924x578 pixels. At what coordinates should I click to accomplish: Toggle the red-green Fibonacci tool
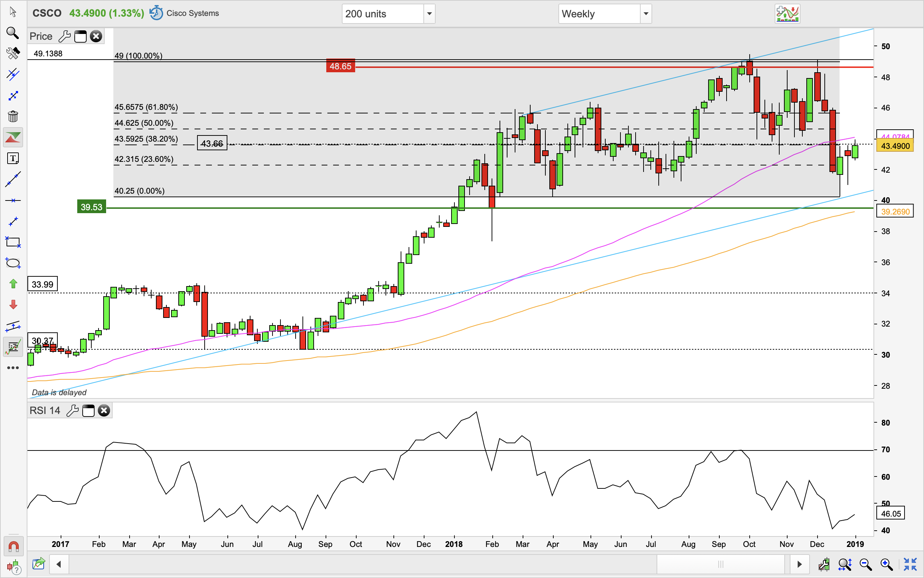point(13,137)
